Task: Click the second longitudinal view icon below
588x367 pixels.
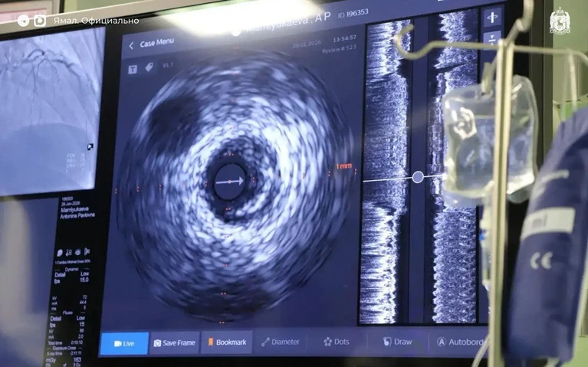Action: pyautogui.click(x=491, y=38)
